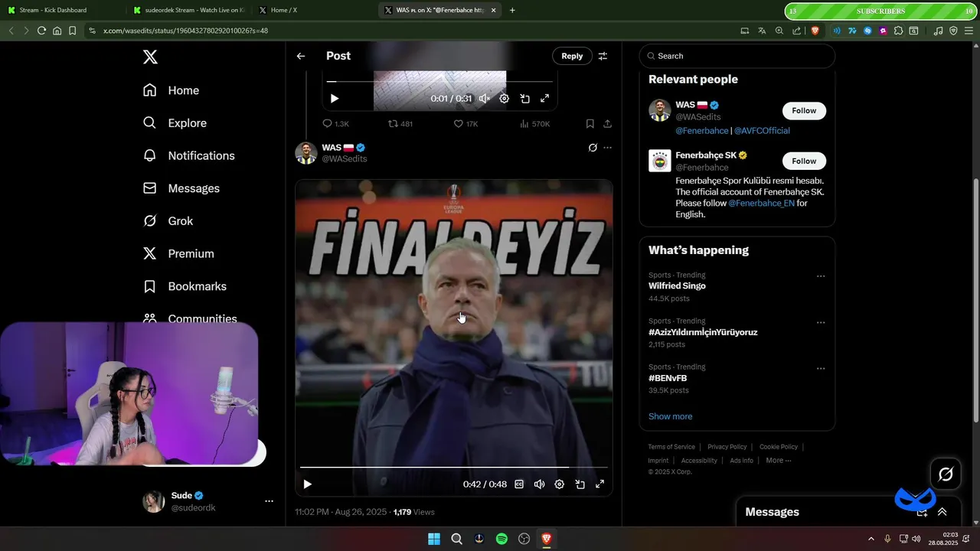Follow Fenerbahçe SK account

(x=804, y=161)
